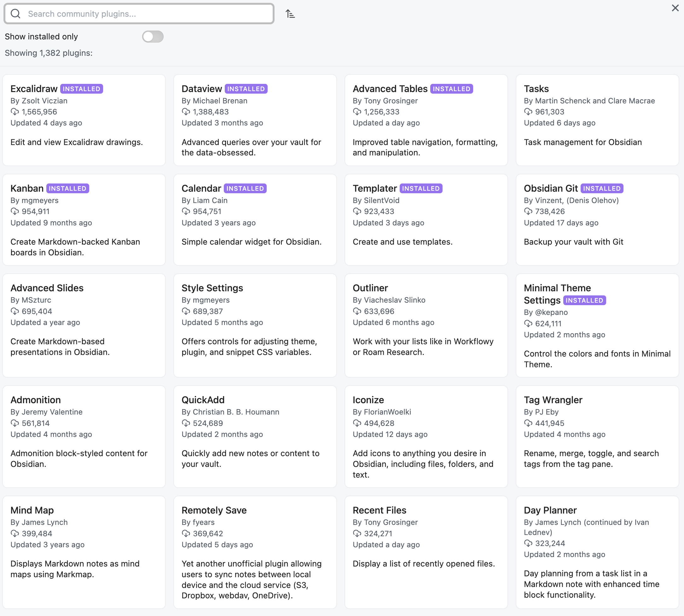Click download icon on Style Settings card
The height and width of the screenshot is (616, 684).
[x=186, y=311]
